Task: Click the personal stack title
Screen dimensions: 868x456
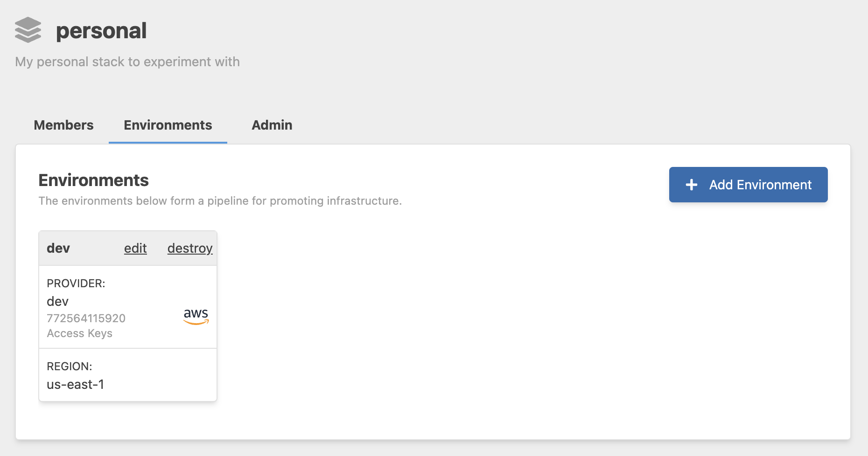Action: click(101, 31)
